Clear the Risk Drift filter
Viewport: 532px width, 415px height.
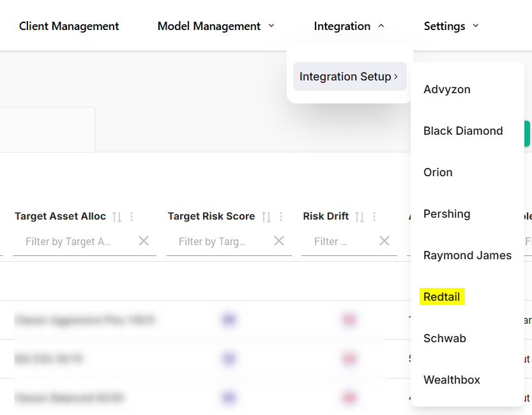coord(384,241)
